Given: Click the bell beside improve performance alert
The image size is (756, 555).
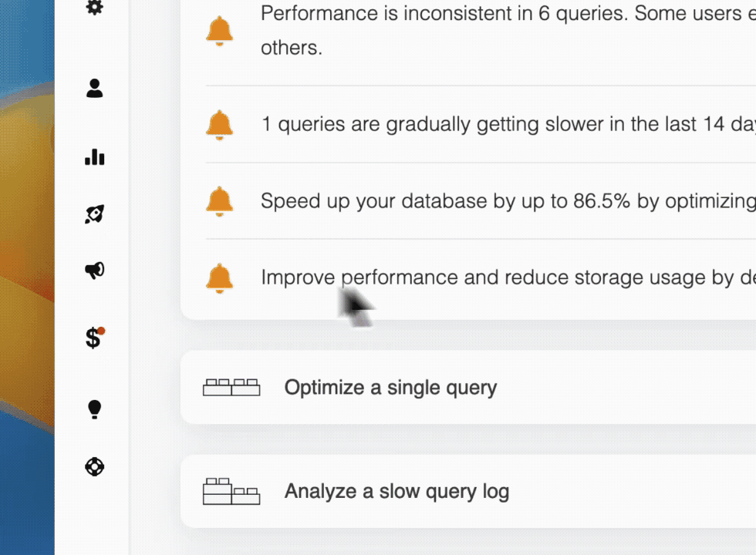Looking at the screenshot, I should 219,278.
